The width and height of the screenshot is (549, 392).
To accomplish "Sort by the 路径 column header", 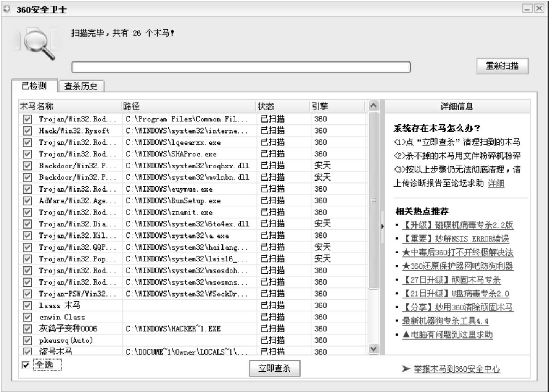I will click(x=188, y=106).
